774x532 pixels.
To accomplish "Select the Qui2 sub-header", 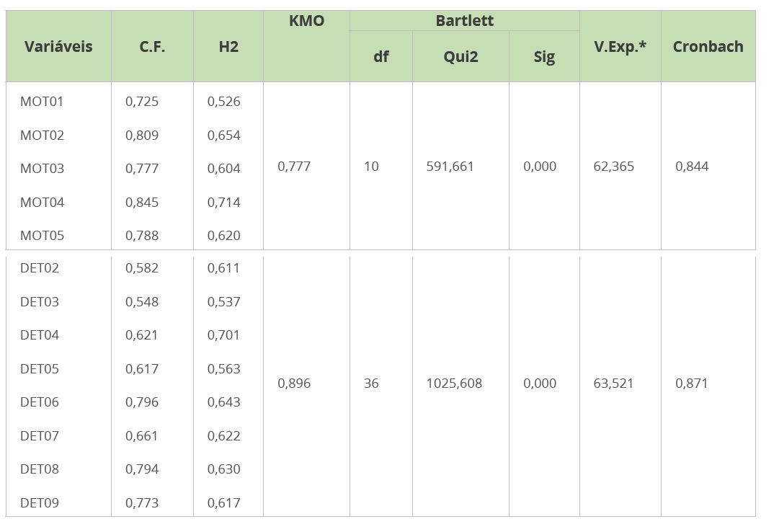I will [x=461, y=57].
